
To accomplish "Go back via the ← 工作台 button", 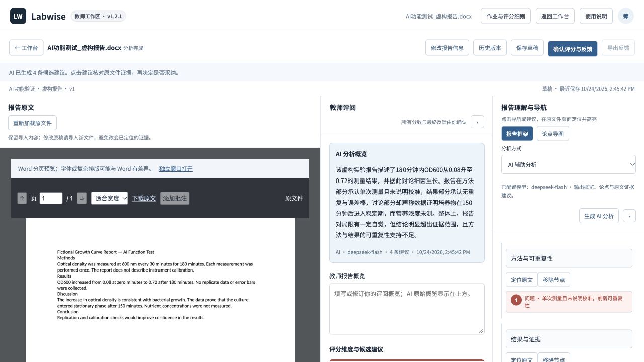I will point(26,48).
